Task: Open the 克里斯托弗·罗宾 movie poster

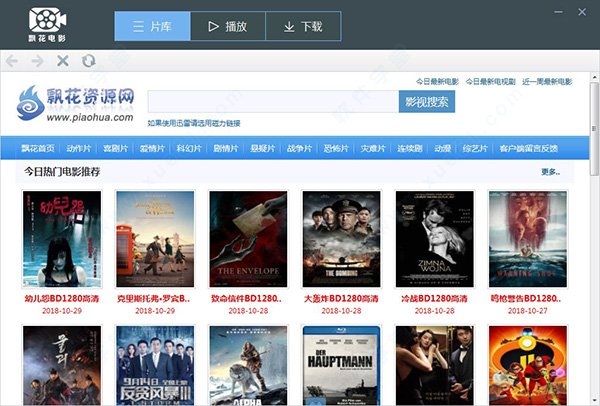Action: tap(155, 239)
